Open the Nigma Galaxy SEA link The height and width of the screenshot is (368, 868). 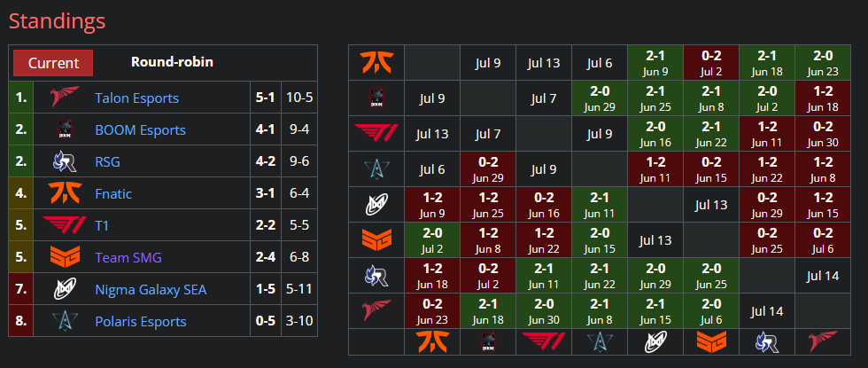[151, 290]
